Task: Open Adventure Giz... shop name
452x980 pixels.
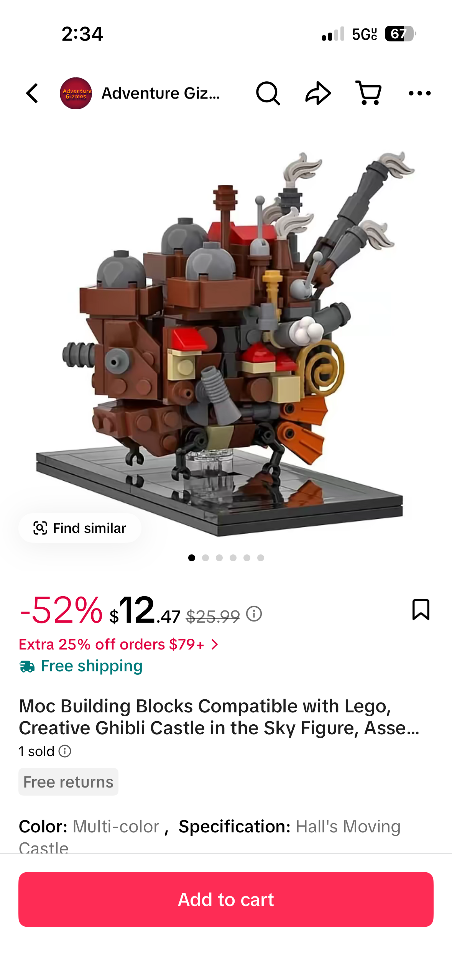Action: [161, 93]
